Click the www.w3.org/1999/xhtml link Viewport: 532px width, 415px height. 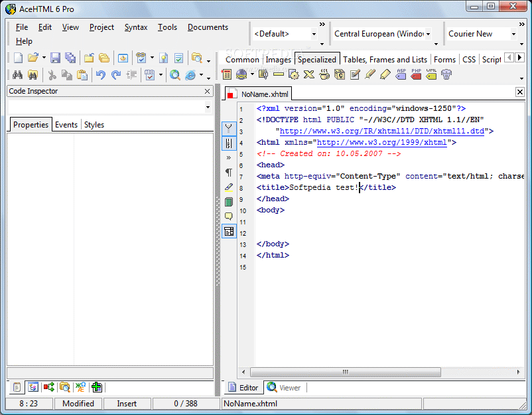coord(381,142)
